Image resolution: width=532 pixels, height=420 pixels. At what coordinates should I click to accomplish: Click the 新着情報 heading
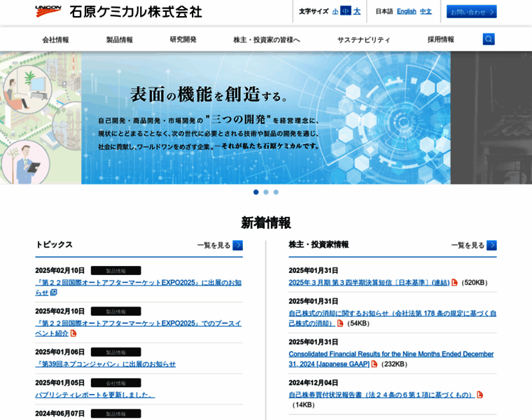click(266, 223)
